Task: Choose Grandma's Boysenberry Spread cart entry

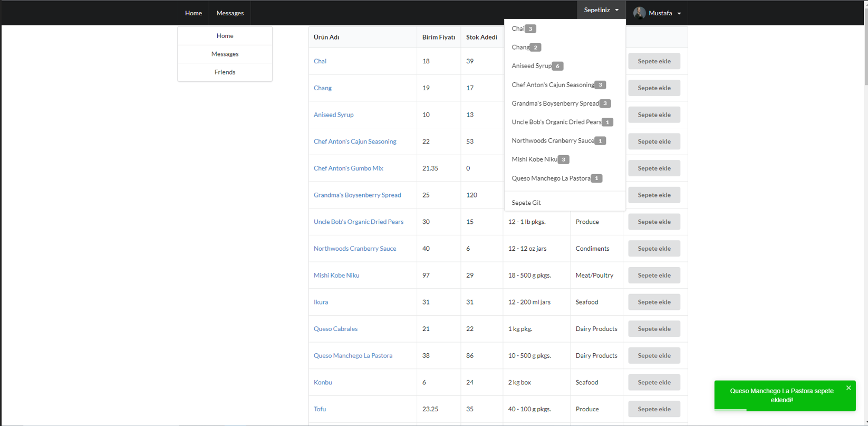Action: coord(565,103)
